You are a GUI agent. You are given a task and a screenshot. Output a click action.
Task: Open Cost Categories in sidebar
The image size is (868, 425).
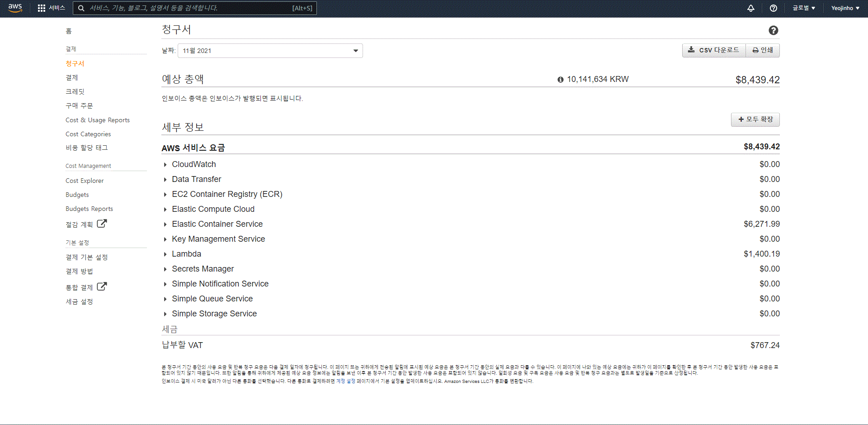(88, 134)
